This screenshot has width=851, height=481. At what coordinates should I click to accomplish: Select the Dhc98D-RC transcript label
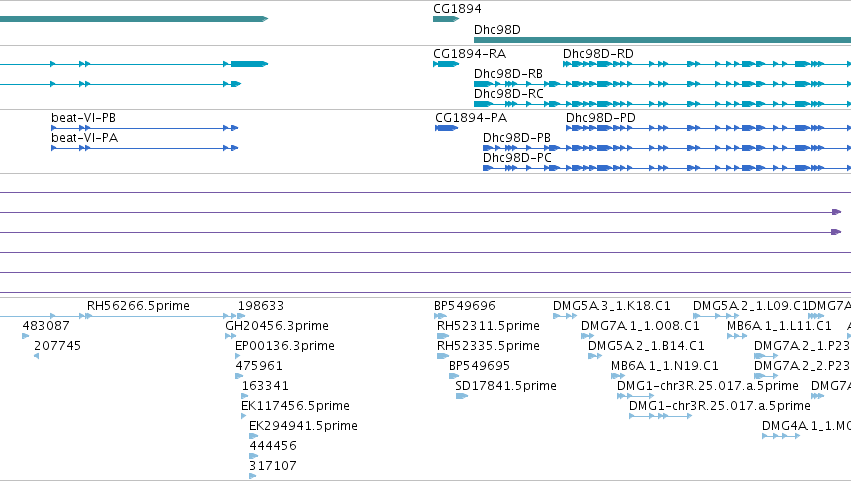509,94
